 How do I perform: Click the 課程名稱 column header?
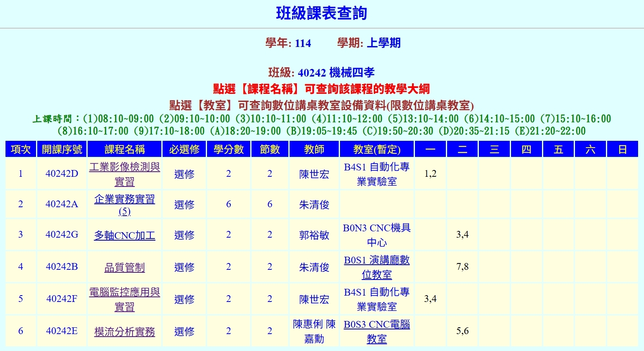click(x=124, y=149)
